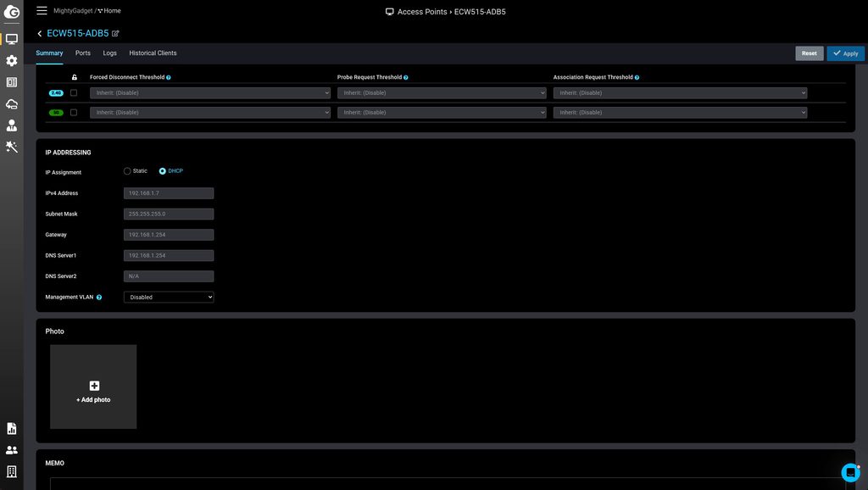Click the DNS Server2 field

[169, 276]
